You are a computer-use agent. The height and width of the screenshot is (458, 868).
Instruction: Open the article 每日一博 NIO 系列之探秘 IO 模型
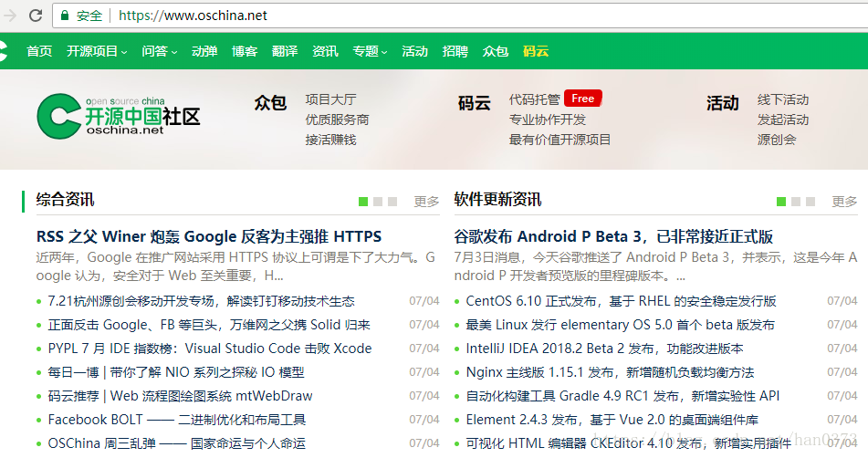[x=176, y=372]
